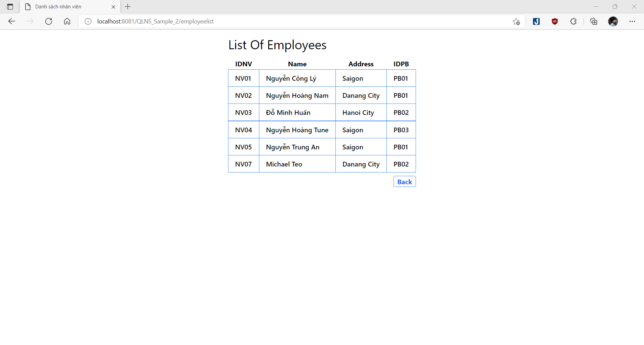Click the name Nguyễn Hoàng Tune
Image resolution: width=644 pixels, height=345 pixels.
pyautogui.click(x=297, y=130)
